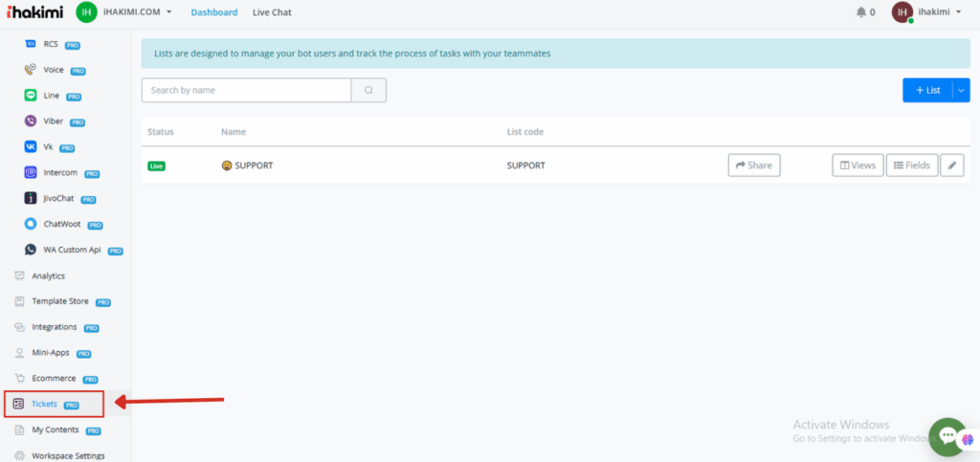Select the Intercom channel icon
980x462 pixels.
click(32, 173)
